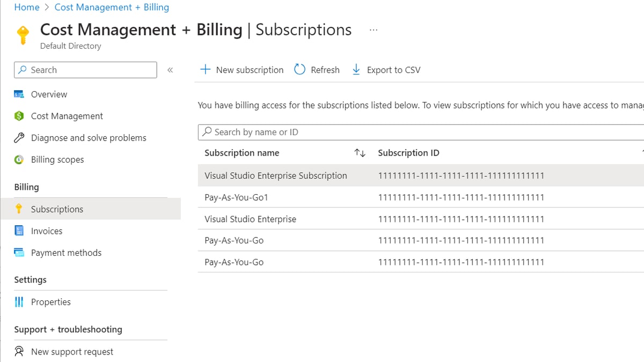This screenshot has height=362, width=644.
Task: Click the yellow key icon beside page title
Action: 23,35
